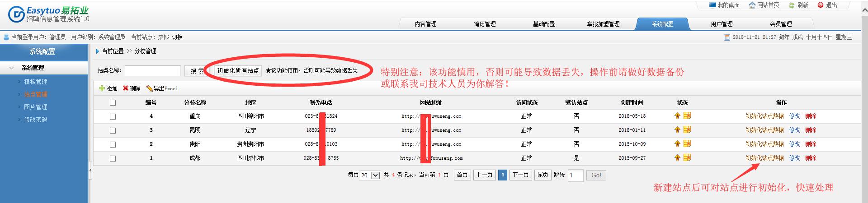The height and width of the screenshot is (203, 868).
Task: Check the checkbox for row 重庆
Action: tap(113, 116)
